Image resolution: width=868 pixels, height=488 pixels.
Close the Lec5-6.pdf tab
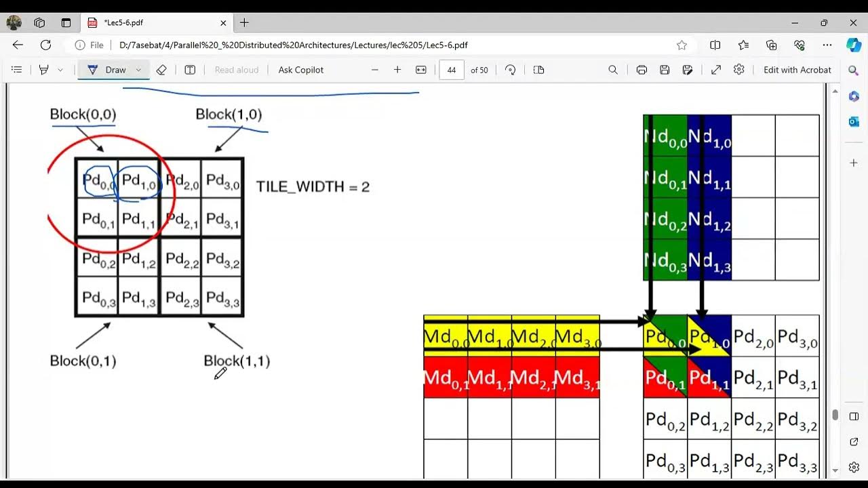pos(223,22)
